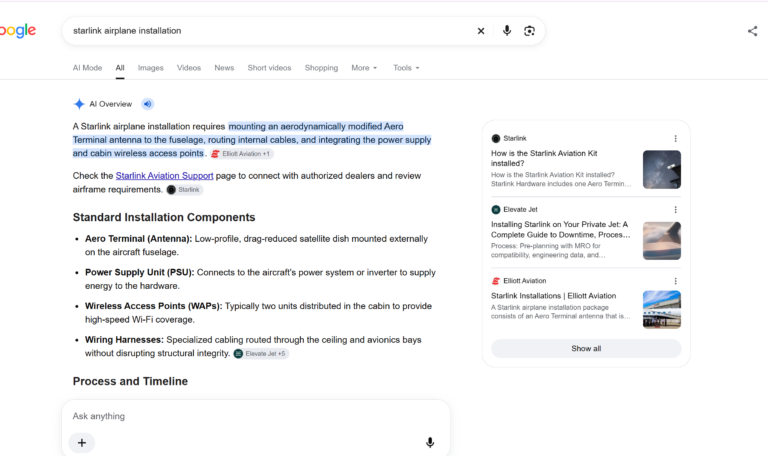The image size is (768, 456).
Task: Open the Starlink Aviation Support link
Action: pyautogui.click(x=164, y=176)
